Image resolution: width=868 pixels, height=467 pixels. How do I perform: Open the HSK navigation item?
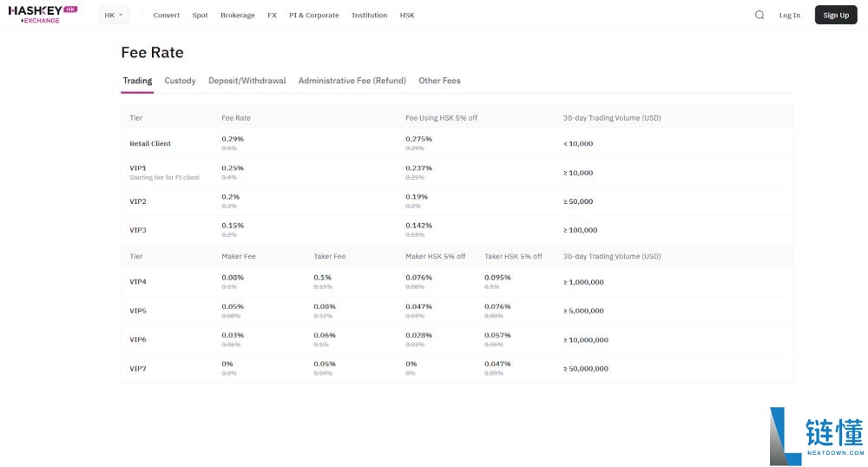[x=407, y=15]
